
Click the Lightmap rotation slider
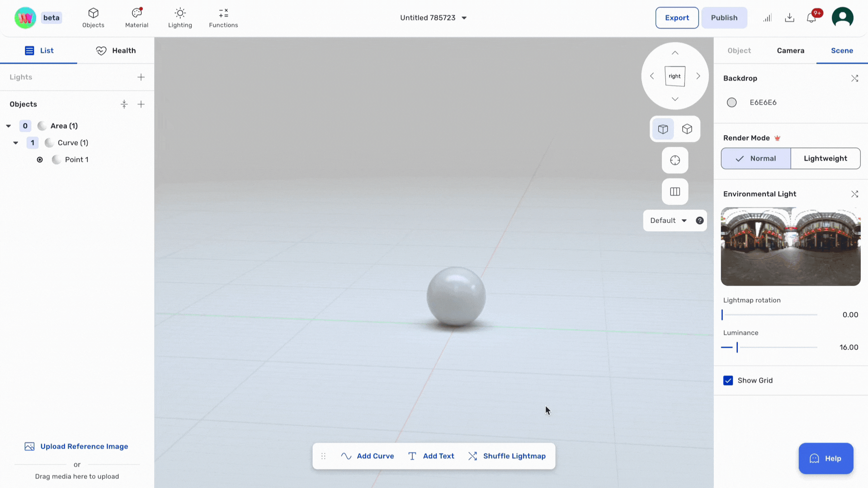click(769, 315)
